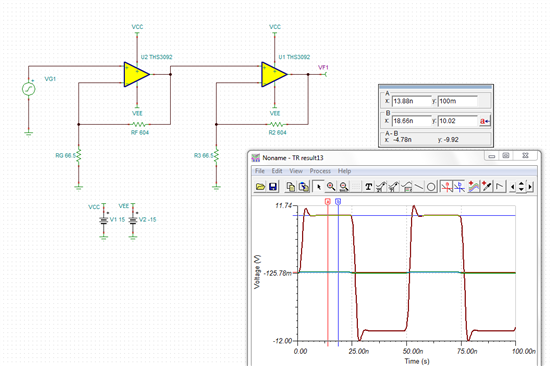Click the Open file folder icon
Image resolution: width=550 pixels, height=366 pixels.
260,187
